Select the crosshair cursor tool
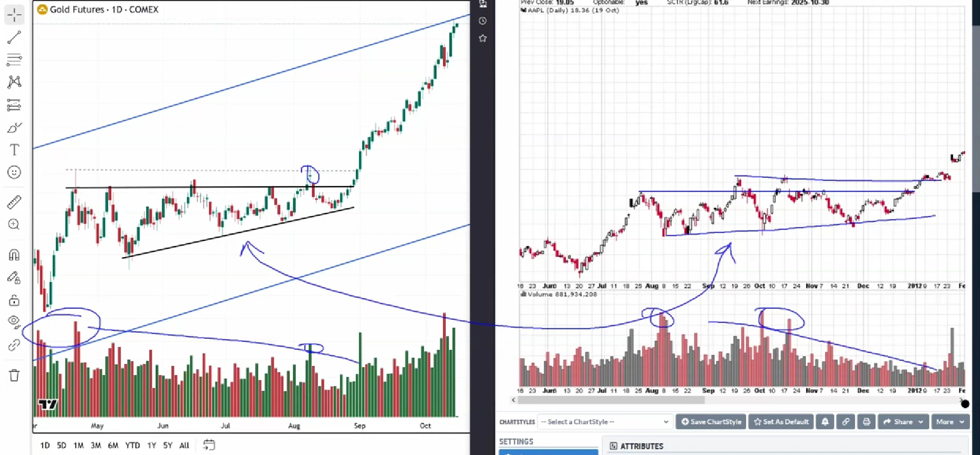980x455 pixels. (x=14, y=15)
